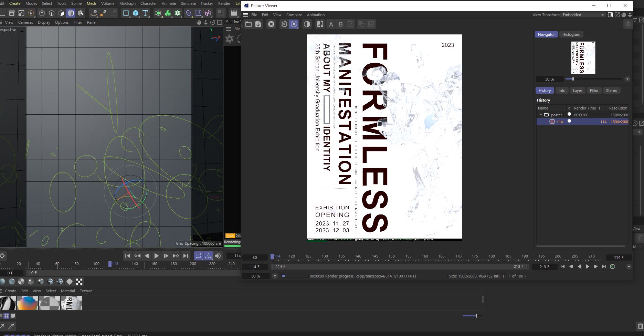The width and height of the screenshot is (644, 336).
Task: Open the MoGraph menu
Action: tap(127, 3)
